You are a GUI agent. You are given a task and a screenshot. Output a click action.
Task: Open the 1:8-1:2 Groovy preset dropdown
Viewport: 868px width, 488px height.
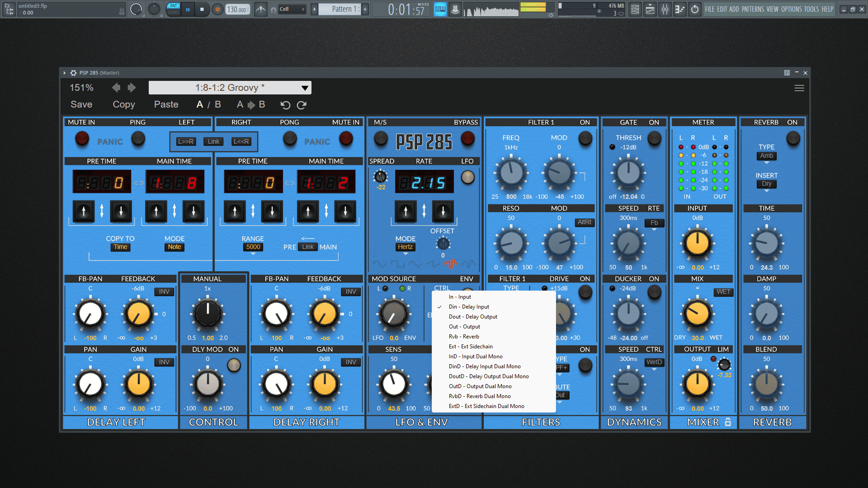coord(230,88)
